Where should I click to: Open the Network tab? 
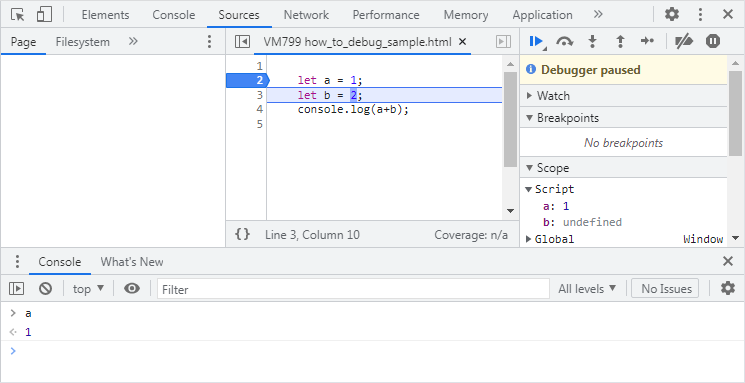click(306, 15)
